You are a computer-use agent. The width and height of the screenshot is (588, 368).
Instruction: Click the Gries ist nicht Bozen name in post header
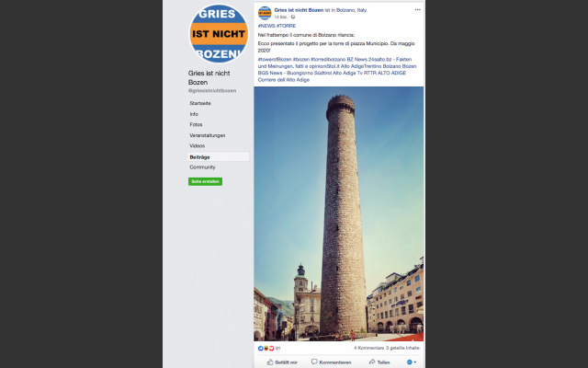299,10
